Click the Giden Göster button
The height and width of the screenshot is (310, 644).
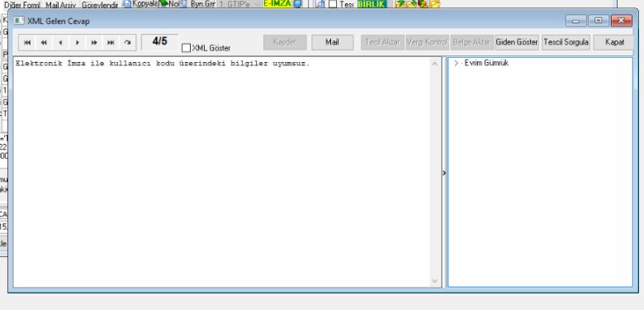coord(517,42)
